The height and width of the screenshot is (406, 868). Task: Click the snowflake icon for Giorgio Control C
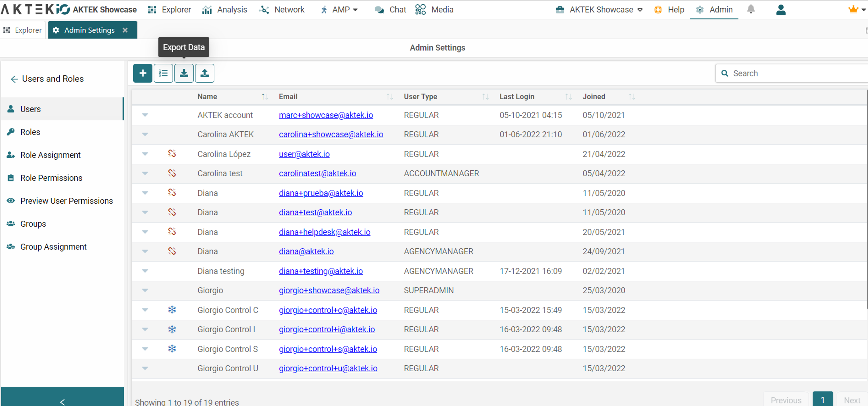click(172, 310)
